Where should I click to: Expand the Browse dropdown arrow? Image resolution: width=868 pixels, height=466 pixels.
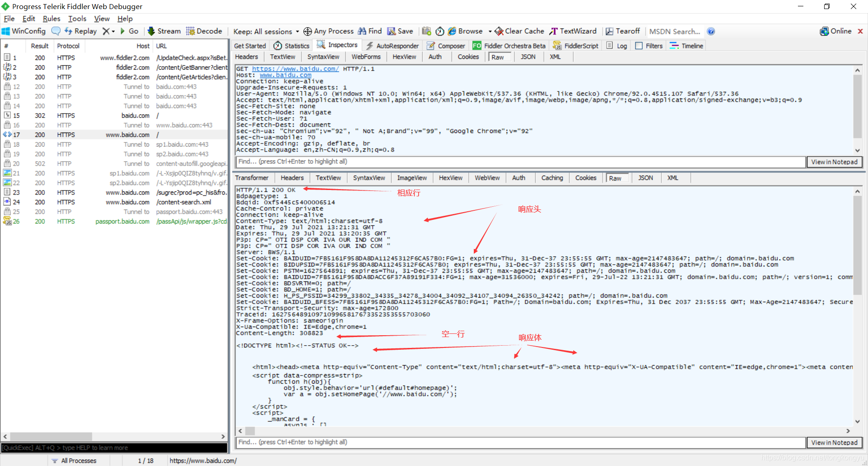coord(490,31)
